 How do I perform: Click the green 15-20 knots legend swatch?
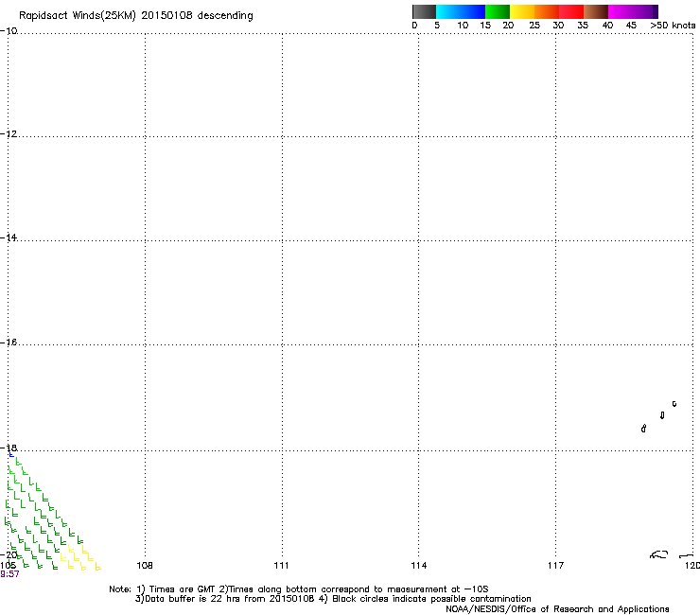click(x=498, y=11)
